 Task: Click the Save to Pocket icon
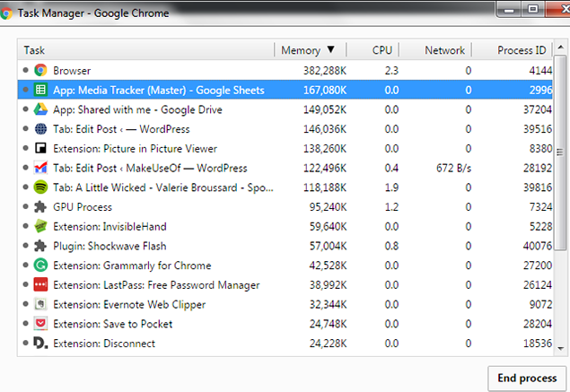[40, 324]
